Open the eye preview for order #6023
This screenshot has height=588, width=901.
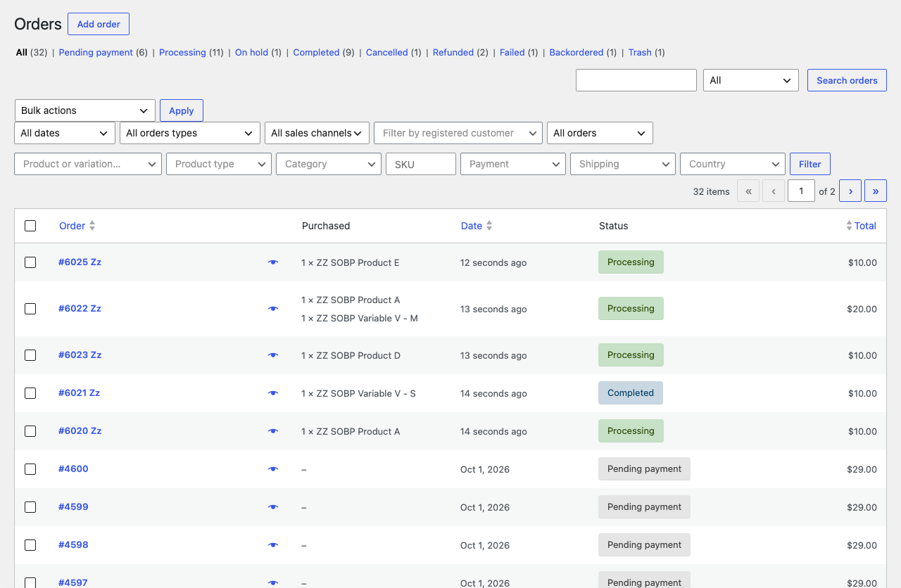point(273,355)
